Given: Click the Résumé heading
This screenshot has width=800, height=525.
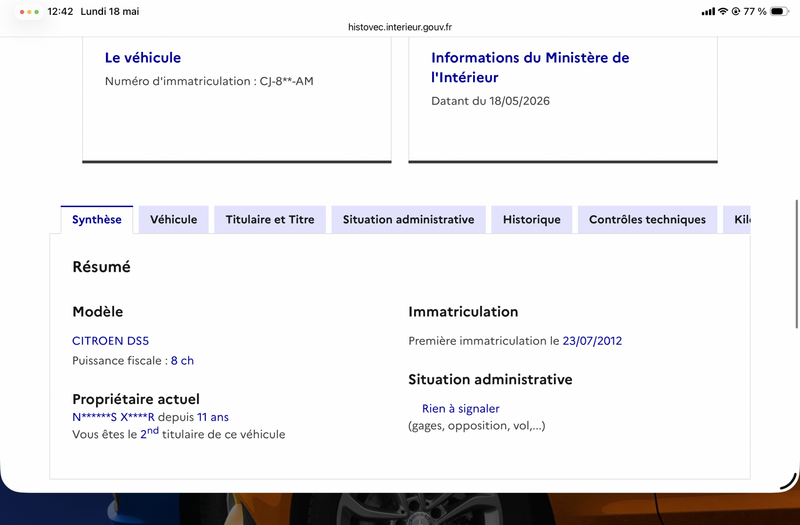Looking at the screenshot, I should coord(102,267).
